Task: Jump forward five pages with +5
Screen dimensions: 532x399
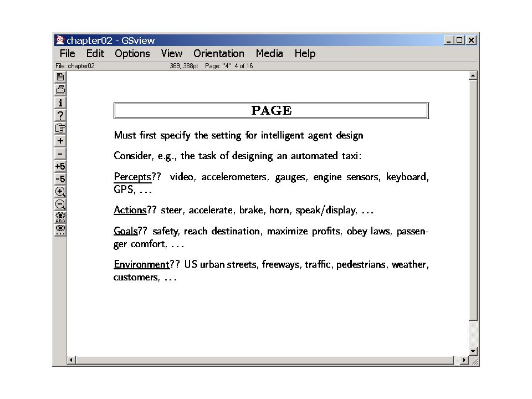Action: (x=60, y=166)
